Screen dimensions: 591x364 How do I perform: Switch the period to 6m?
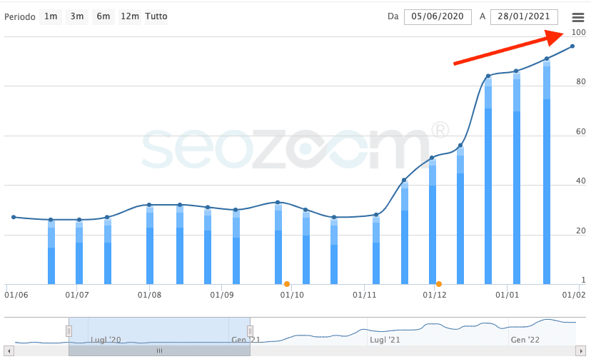pyautogui.click(x=103, y=16)
